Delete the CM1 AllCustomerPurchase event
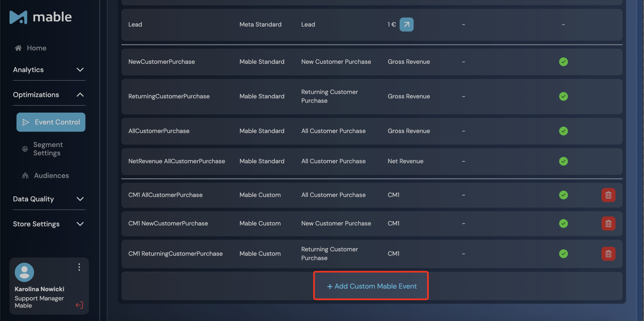This screenshot has height=321, width=644. point(608,195)
